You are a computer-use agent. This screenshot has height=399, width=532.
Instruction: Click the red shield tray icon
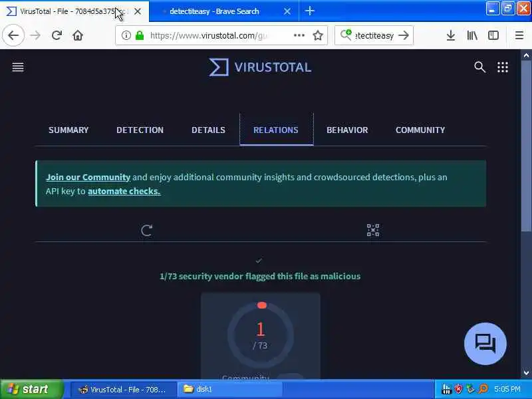[x=458, y=389]
